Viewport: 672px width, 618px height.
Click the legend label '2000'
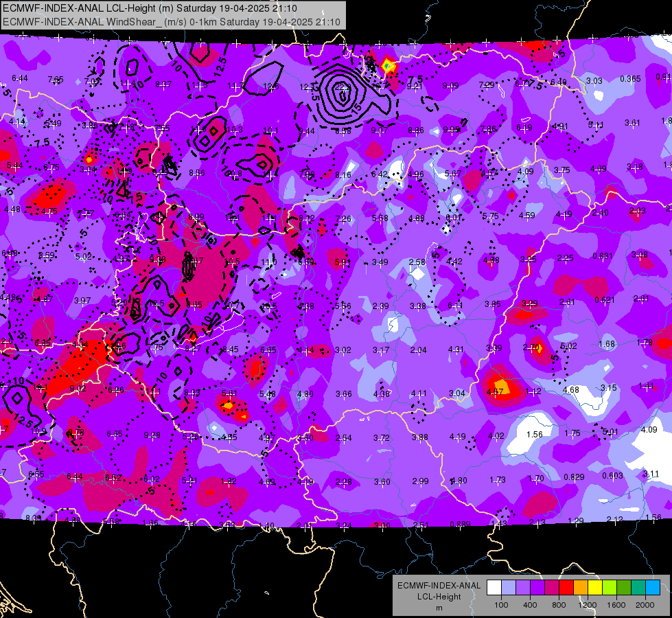[645, 605]
